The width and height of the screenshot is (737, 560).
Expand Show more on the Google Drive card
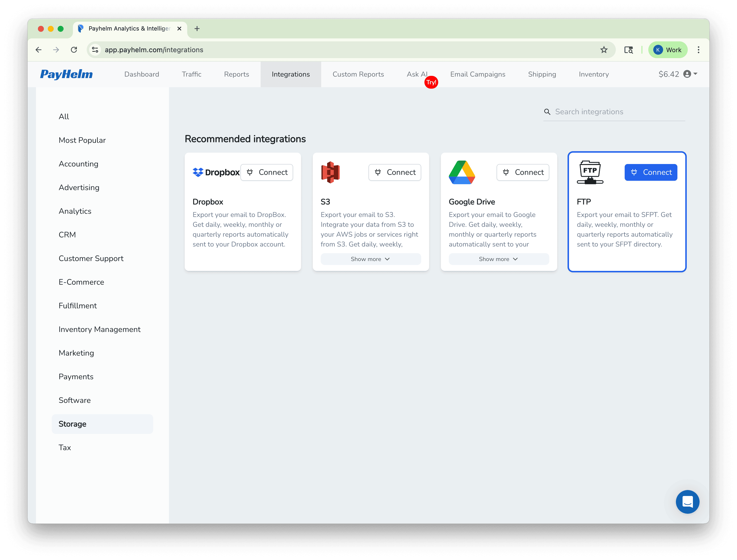[499, 259]
